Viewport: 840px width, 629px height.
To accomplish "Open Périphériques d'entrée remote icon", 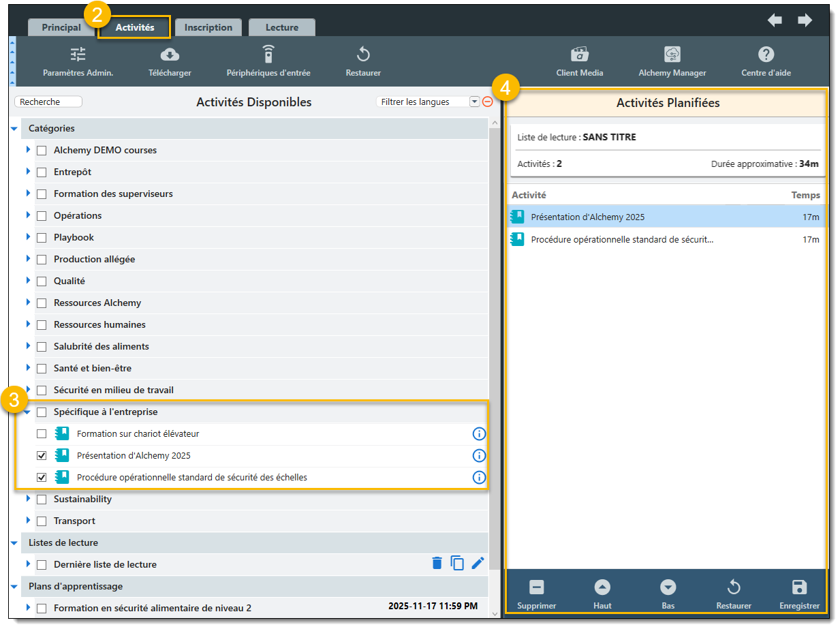I will [268, 55].
